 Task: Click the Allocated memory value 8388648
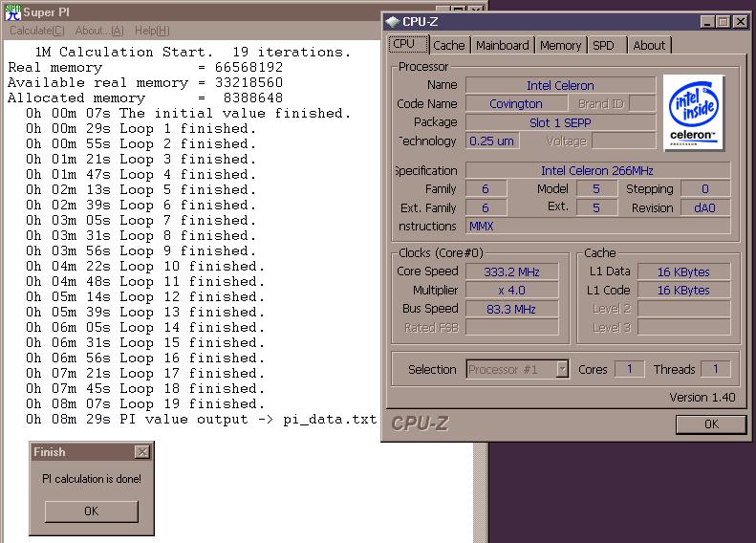pyautogui.click(x=253, y=98)
